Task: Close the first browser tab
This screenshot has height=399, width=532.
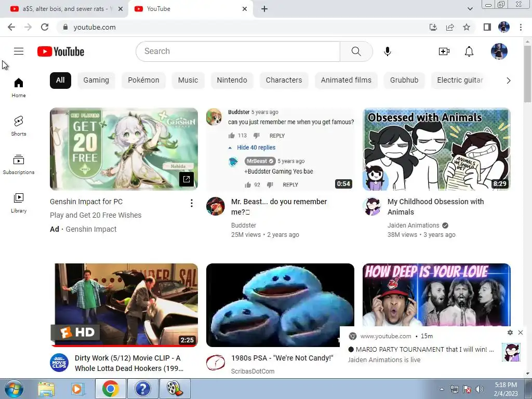Action: (x=121, y=9)
